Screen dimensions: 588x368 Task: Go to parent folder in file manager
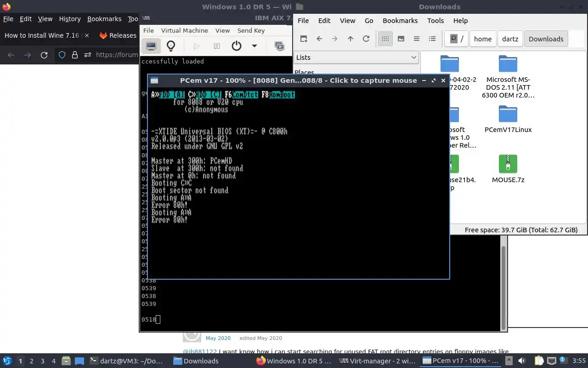[351, 39]
